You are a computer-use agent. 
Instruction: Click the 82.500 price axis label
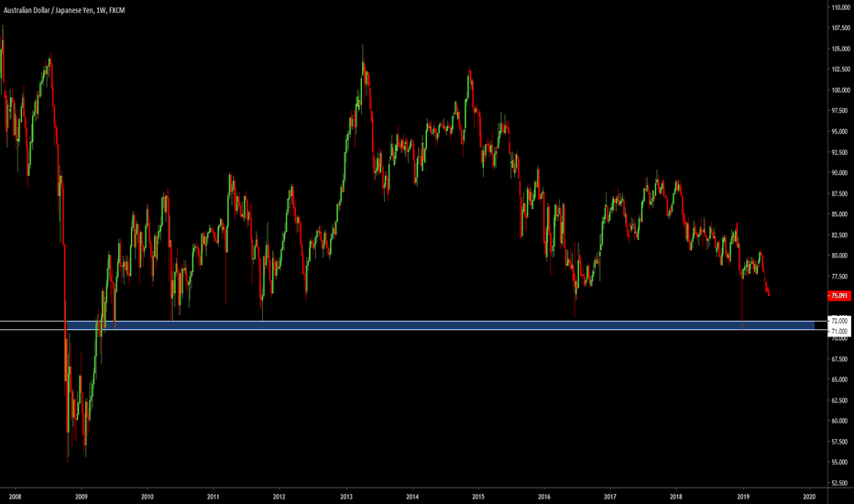pyautogui.click(x=840, y=236)
